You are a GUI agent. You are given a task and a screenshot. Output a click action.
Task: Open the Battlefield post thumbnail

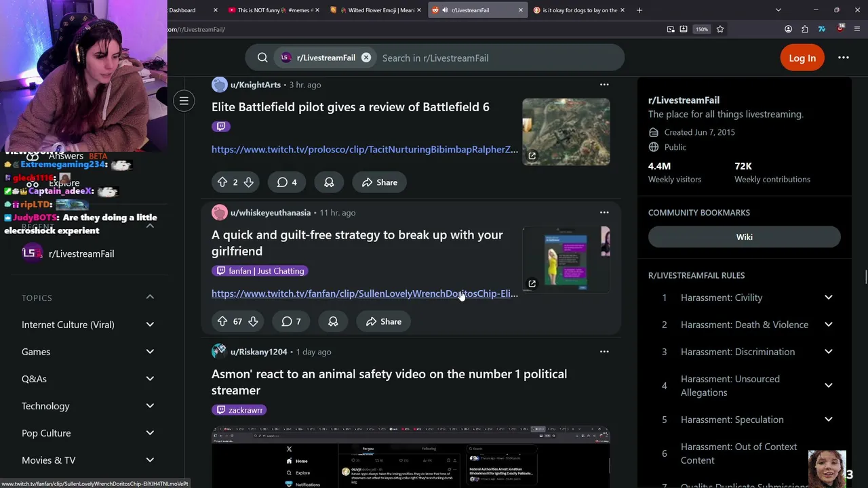click(566, 132)
